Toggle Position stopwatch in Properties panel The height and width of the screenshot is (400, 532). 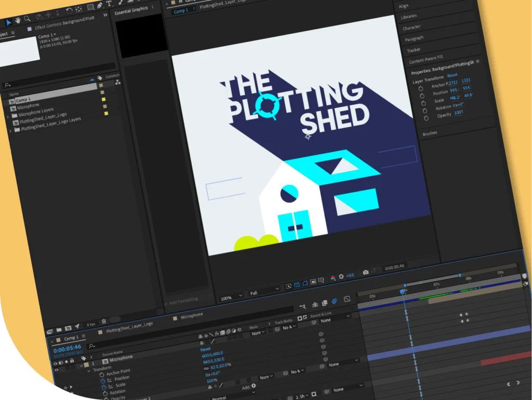422,96
